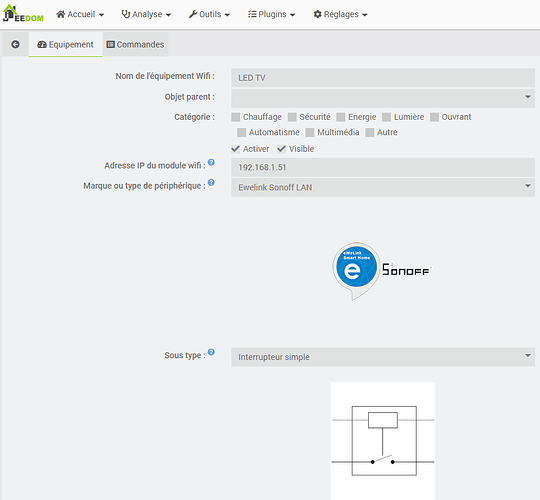
Task: Click the equipment name field LED TV
Action: (x=383, y=77)
